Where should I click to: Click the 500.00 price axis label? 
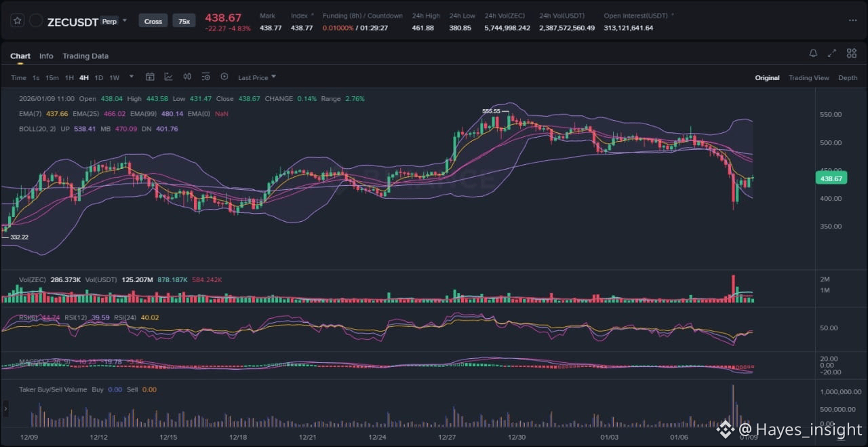tap(831, 142)
